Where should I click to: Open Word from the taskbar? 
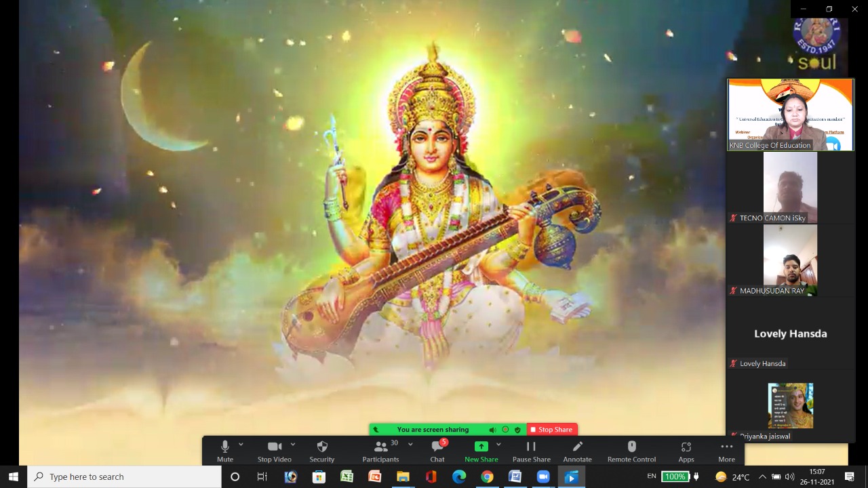(515, 477)
